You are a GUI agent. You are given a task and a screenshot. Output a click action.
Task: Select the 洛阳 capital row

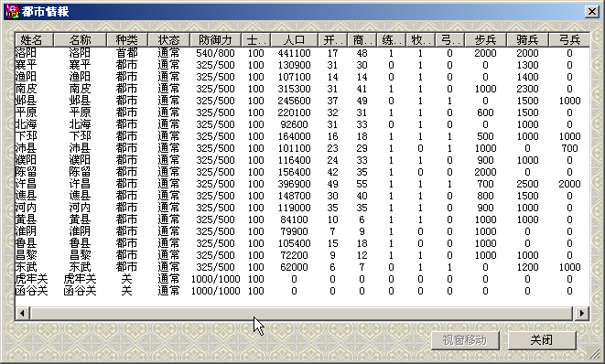[302, 53]
